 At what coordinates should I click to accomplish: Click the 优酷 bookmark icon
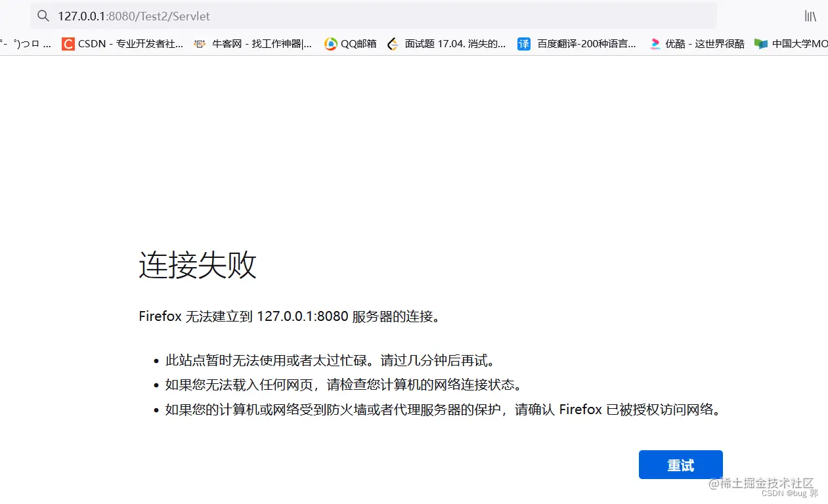[x=655, y=43]
